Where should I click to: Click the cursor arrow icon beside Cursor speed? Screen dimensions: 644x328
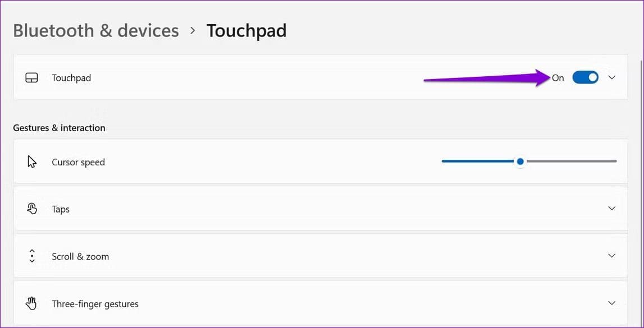coord(31,161)
